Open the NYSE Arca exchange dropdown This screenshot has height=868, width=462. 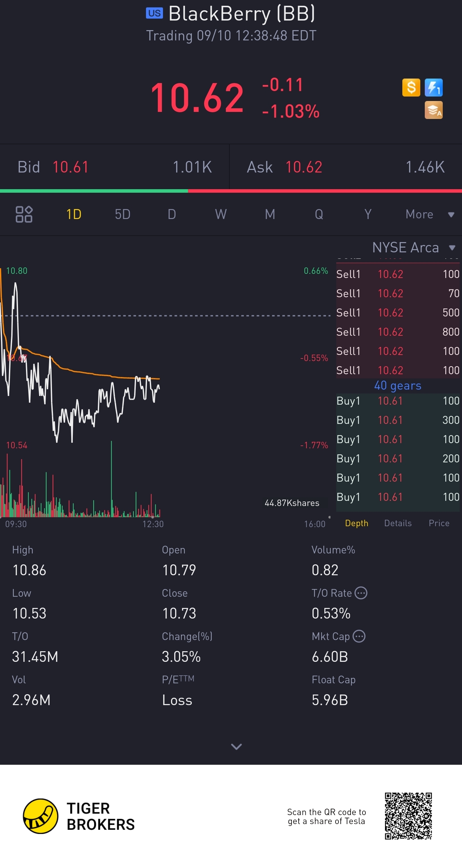pyautogui.click(x=414, y=248)
